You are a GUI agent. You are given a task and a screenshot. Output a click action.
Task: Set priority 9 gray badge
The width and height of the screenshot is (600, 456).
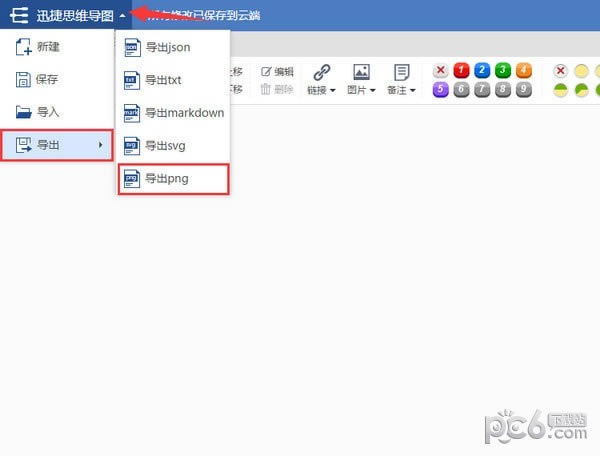[523, 90]
